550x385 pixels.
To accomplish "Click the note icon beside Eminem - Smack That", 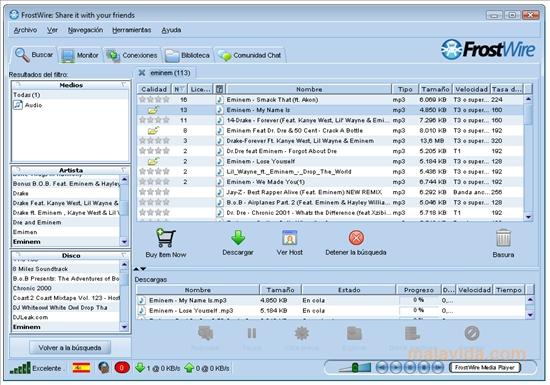I will tap(220, 100).
